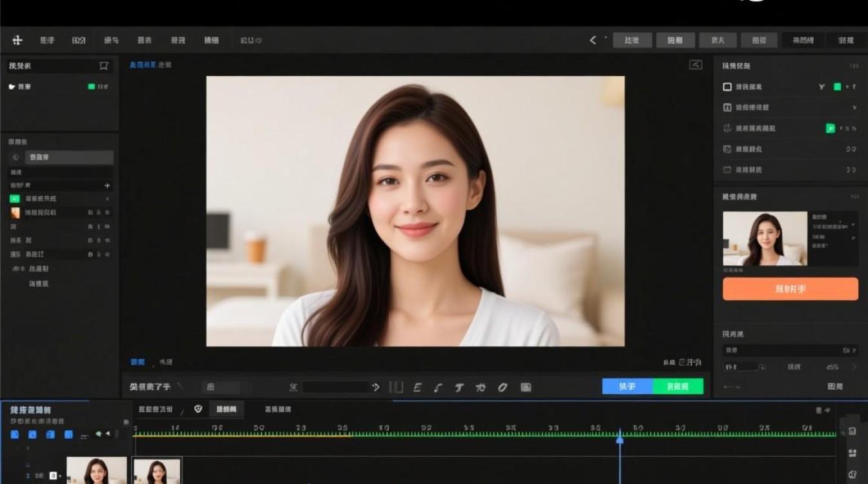The height and width of the screenshot is (484, 868).
Task: Click the rectangle icon on the right panel's fifth row
Action: tap(727, 170)
